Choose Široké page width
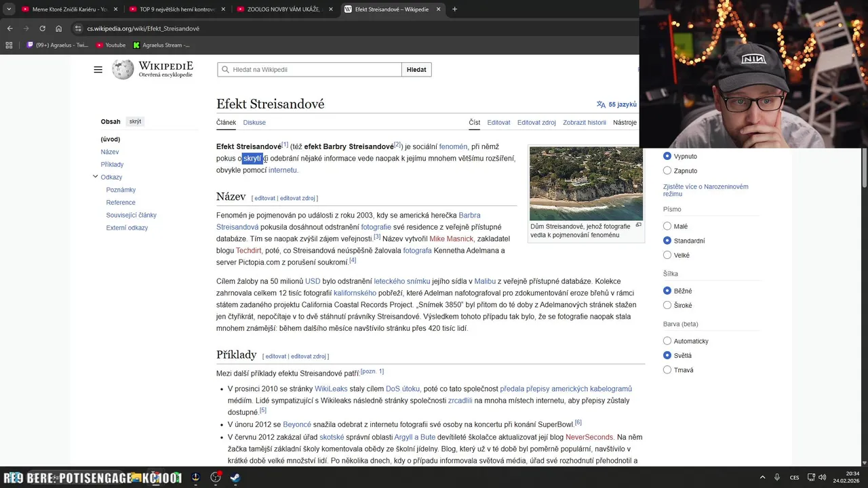868x488 pixels. (667, 306)
